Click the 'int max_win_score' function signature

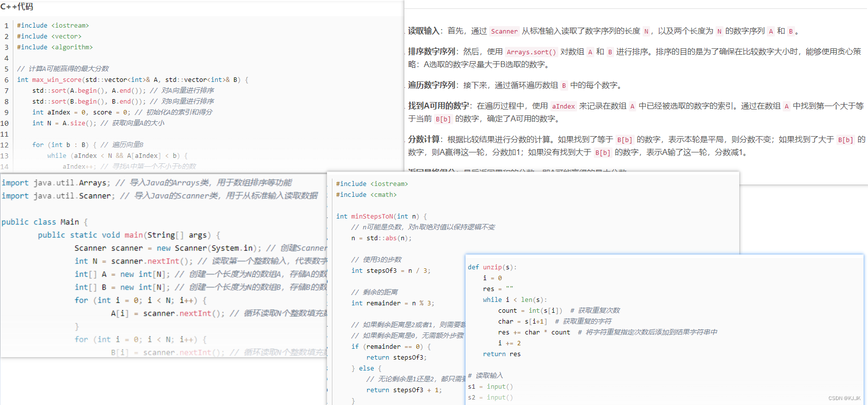point(133,79)
